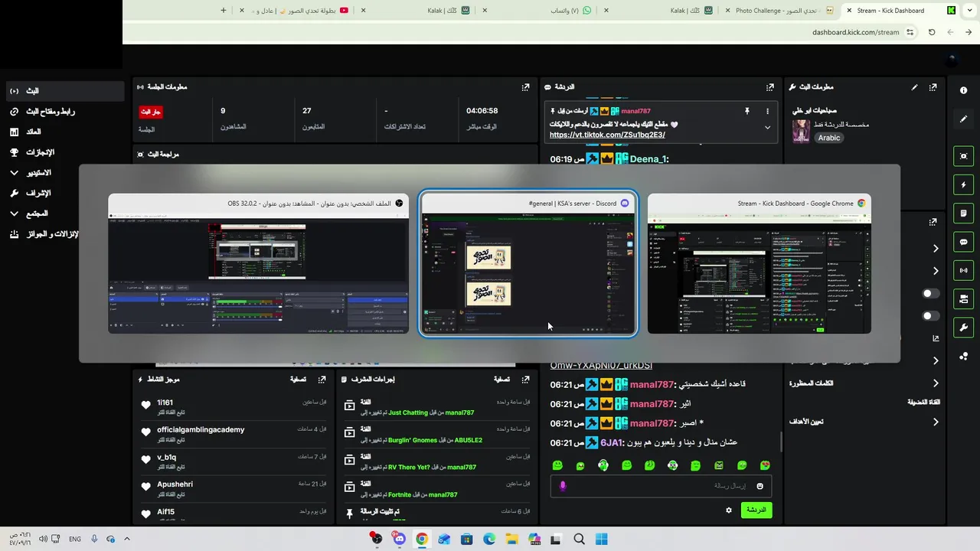Show hidden system tray icons
Screen dimensions: 980x551
pos(127,539)
